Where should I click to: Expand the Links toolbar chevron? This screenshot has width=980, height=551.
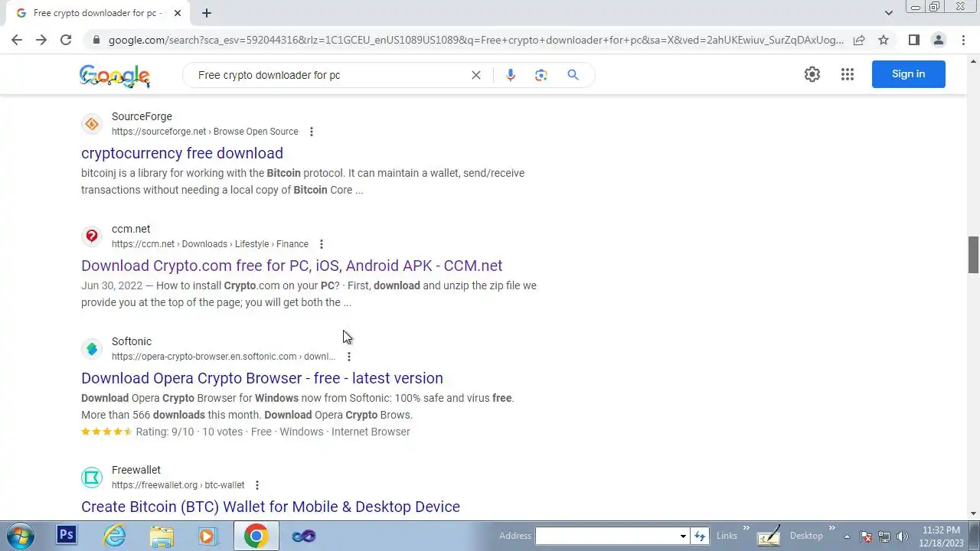pyautogui.click(x=746, y=529)
